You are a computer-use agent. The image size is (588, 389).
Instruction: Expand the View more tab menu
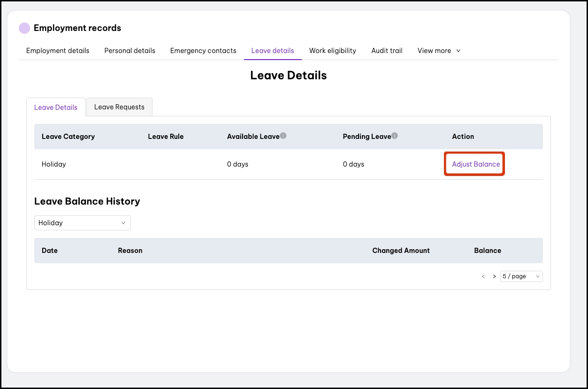tap(439, 51)
